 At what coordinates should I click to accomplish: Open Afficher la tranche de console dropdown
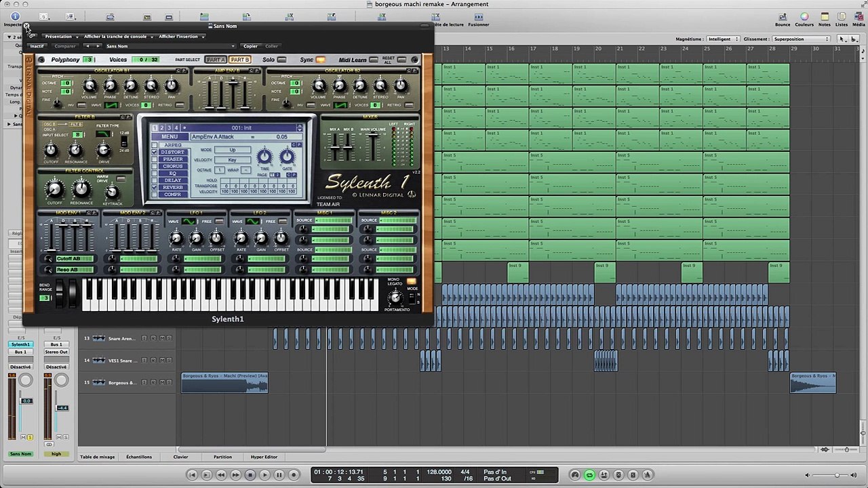coord(117,37)
